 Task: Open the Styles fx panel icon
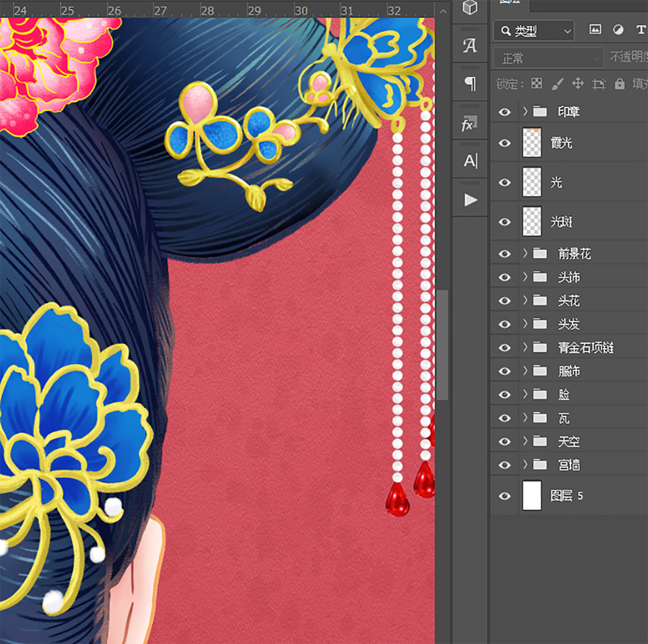click(469, 124)
